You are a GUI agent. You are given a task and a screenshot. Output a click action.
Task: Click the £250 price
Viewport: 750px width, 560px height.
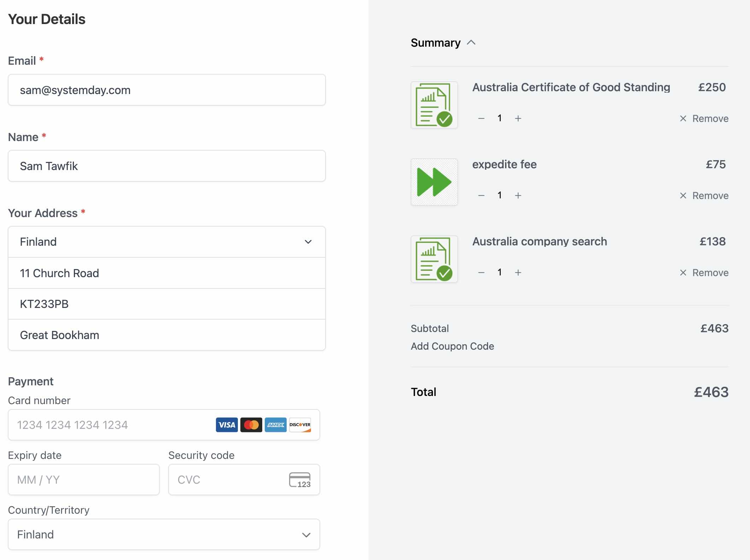pyautogui.click(x=712, y=87)
